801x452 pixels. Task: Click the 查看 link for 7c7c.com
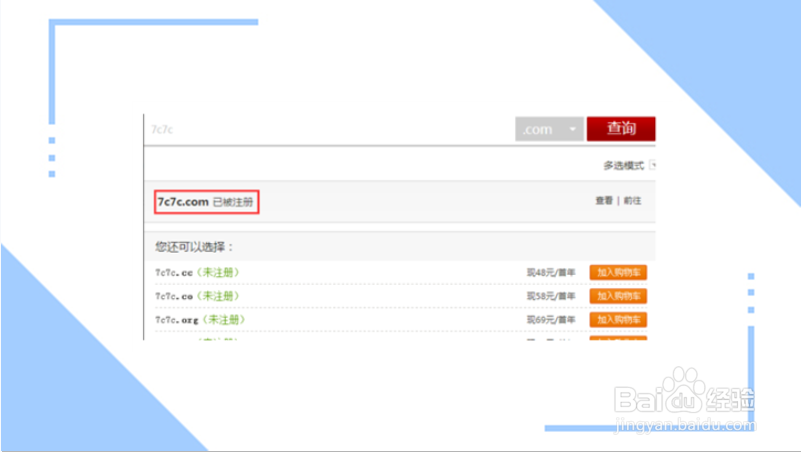(x=604, y=201)
